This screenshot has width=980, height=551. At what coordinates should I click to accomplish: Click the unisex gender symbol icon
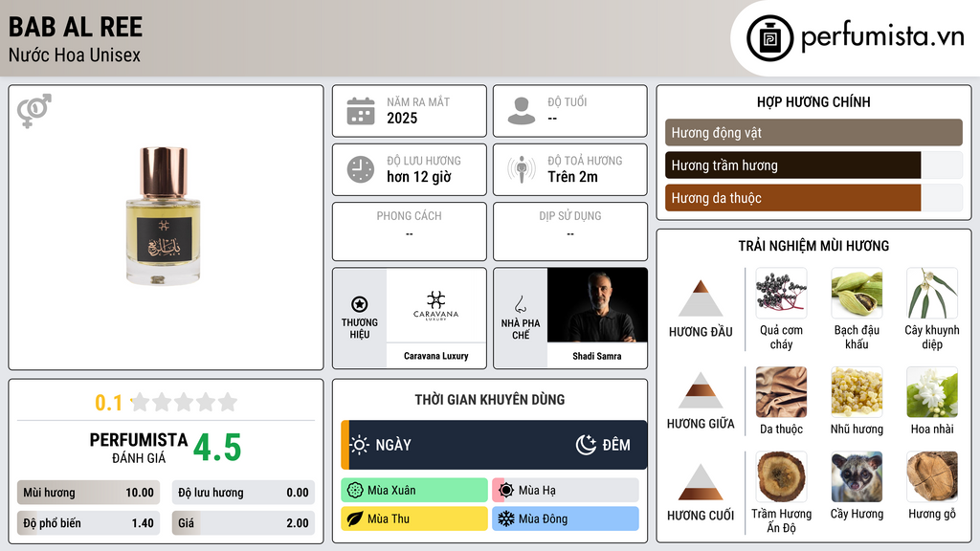coord(34,111)
